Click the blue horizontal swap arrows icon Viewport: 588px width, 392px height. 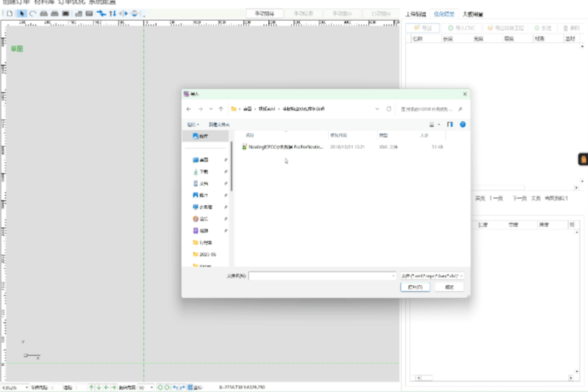click(x=101, y=13)
